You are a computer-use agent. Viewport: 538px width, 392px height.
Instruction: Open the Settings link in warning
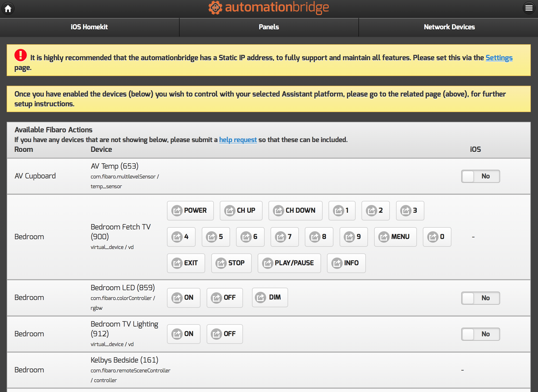tap(499, 58)
